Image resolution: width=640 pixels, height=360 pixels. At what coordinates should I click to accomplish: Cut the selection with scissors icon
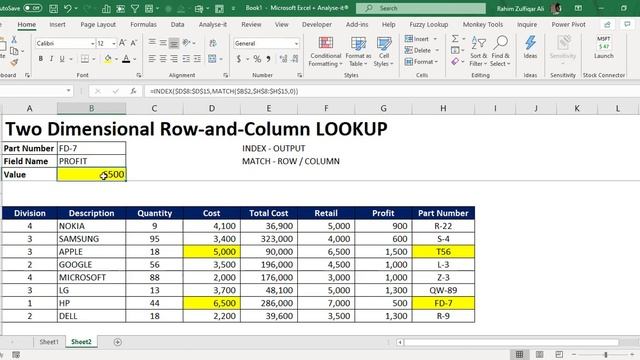14,40
